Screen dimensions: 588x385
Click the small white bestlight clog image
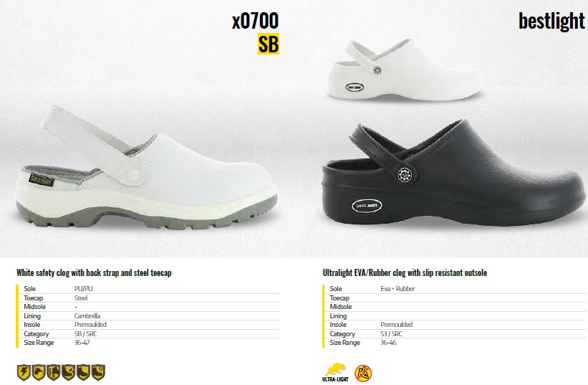tap(404, 70)
